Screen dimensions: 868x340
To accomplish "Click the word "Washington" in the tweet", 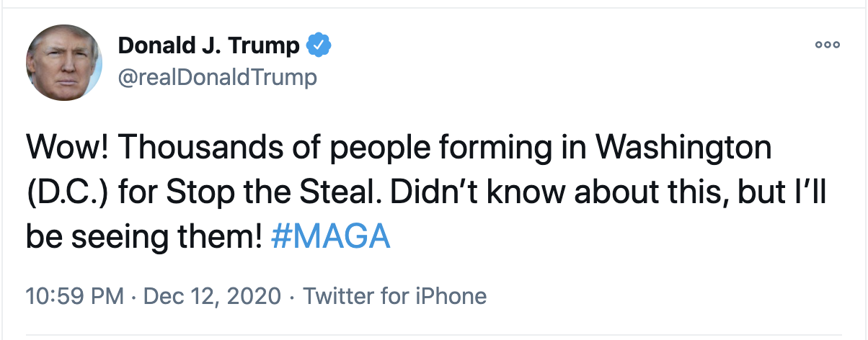I will (685, 149).
